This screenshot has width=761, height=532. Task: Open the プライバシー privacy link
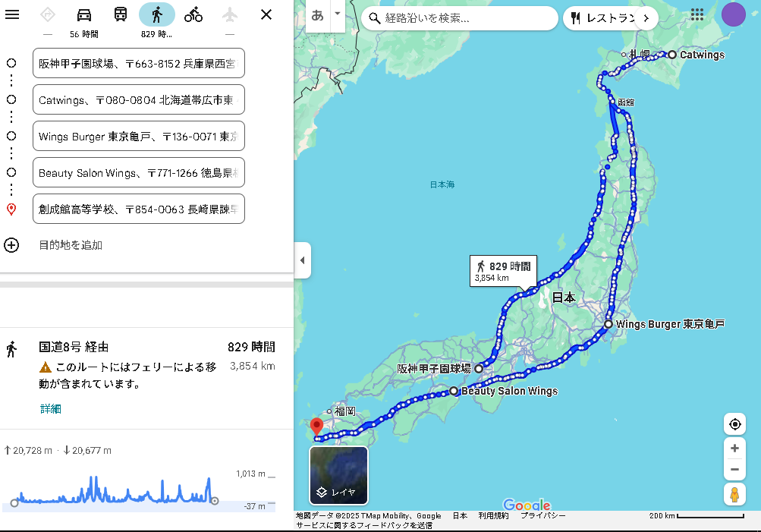542,515
